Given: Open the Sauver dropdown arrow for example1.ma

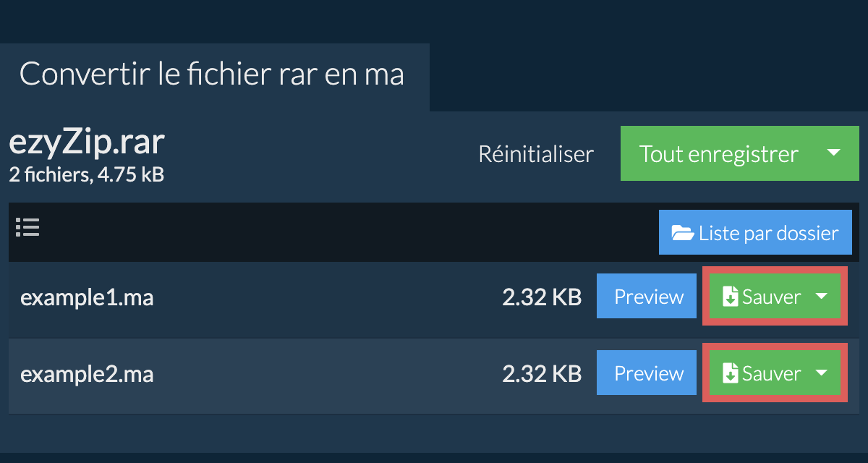Looking at the screenshot, I should tap(821, 297).
